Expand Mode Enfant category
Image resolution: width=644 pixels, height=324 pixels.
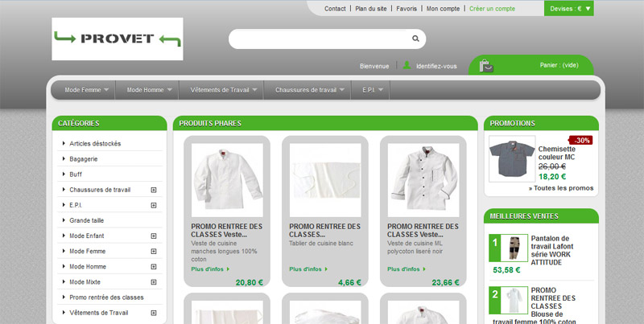tap(154, 236)
